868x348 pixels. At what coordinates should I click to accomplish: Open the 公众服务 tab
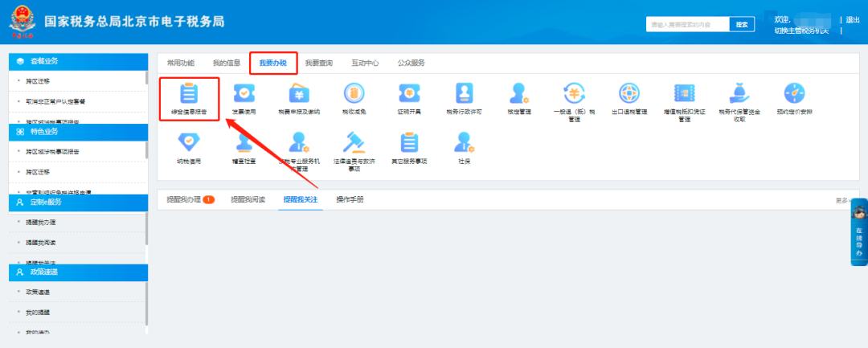411,63
